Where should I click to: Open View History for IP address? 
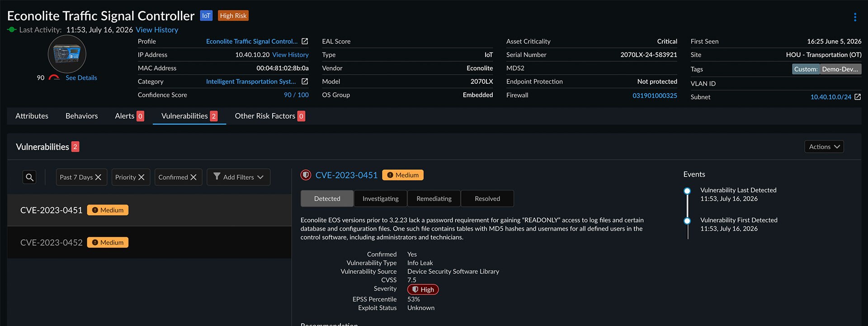click(290, 55)
